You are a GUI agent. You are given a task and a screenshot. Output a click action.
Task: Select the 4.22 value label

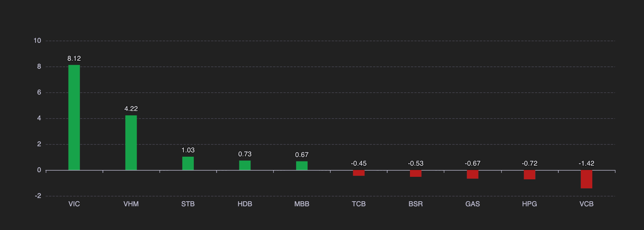[131, 109]
